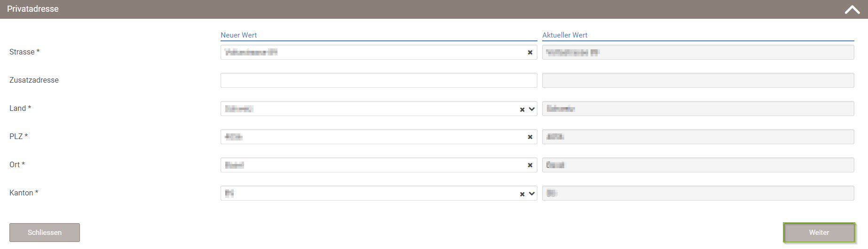Clear the Kanton selection with the x icon

(x=522, y=194)
